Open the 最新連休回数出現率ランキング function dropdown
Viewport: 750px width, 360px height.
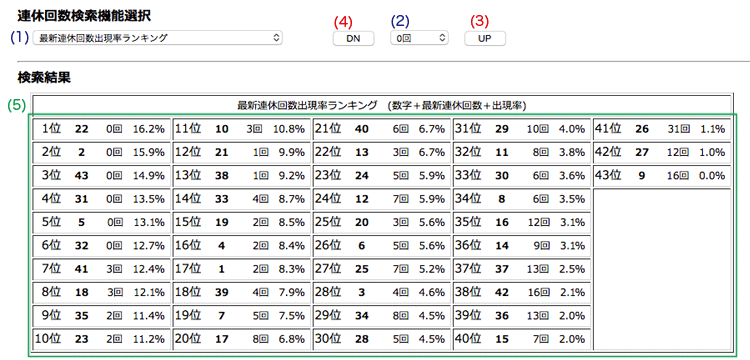(157, 38)
